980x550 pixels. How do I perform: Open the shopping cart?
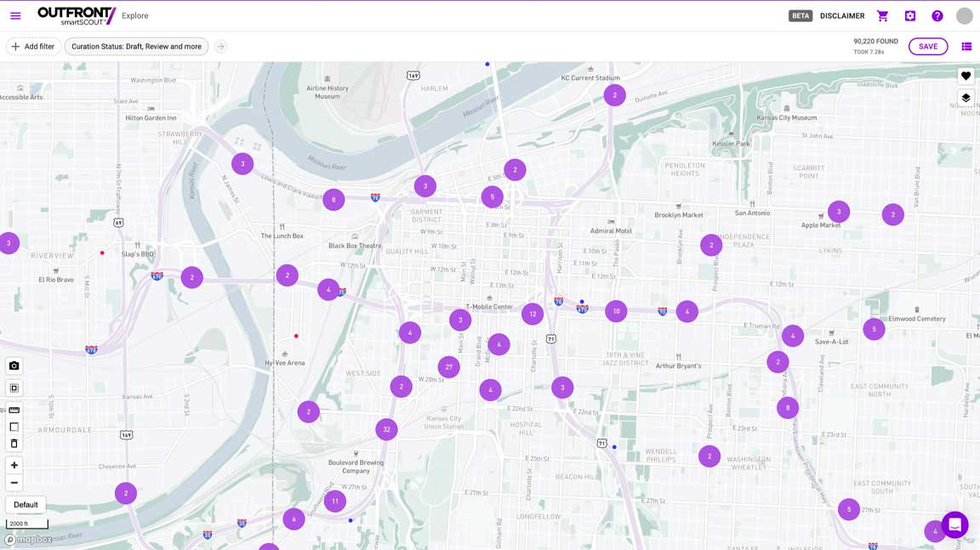point(882,15)
